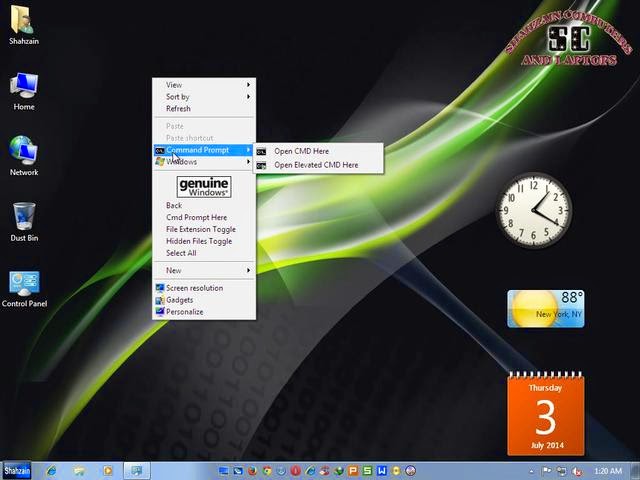Select the Home computer desktop icon
Screen dimensions: 640x480
click(24, 91)
